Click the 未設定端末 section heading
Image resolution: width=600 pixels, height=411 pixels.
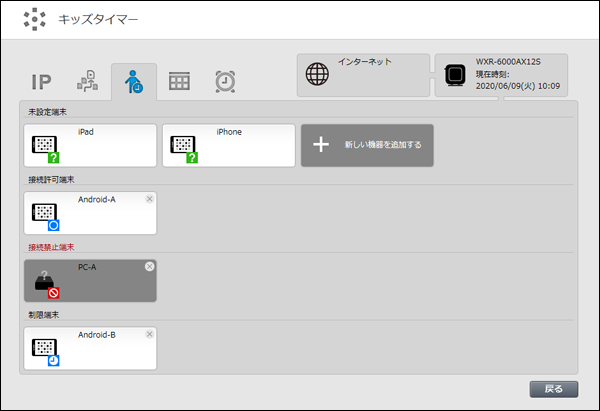[x=47, y=112]
